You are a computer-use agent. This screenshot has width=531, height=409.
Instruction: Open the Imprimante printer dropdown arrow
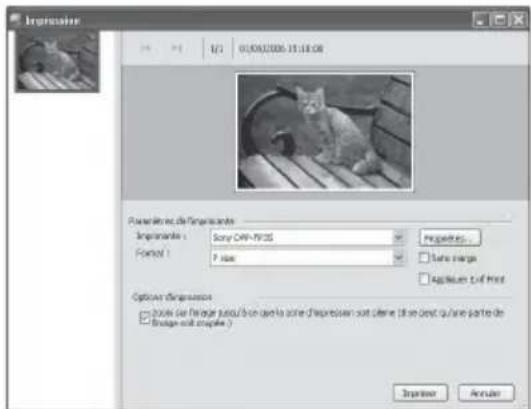coord(398,238)
